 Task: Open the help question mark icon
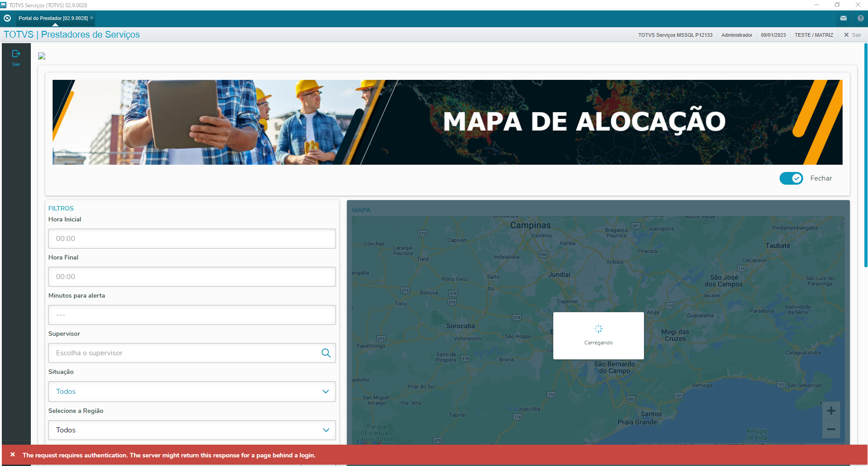pos(860,18)
